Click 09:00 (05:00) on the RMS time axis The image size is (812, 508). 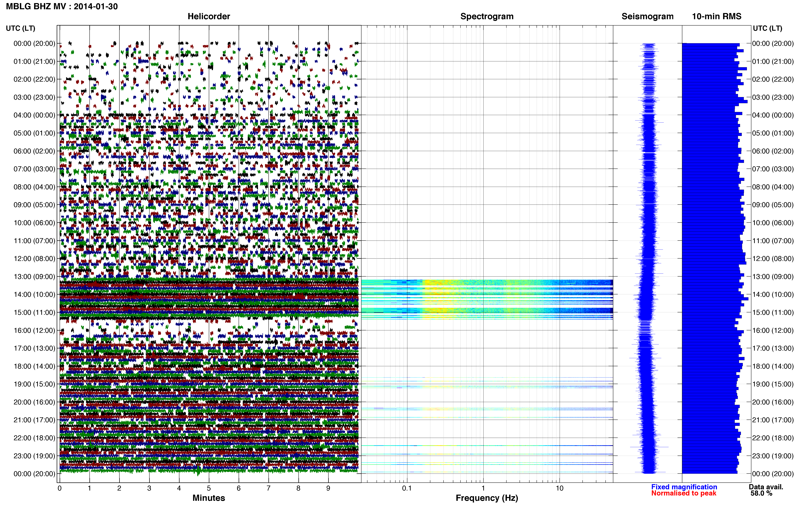tap(773, 205)
